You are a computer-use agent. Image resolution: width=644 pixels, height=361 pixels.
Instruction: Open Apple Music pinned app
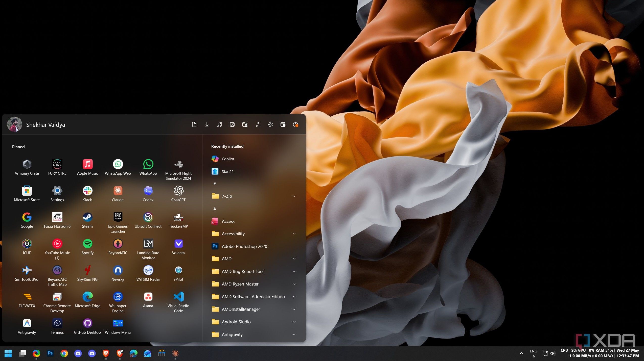87,167
